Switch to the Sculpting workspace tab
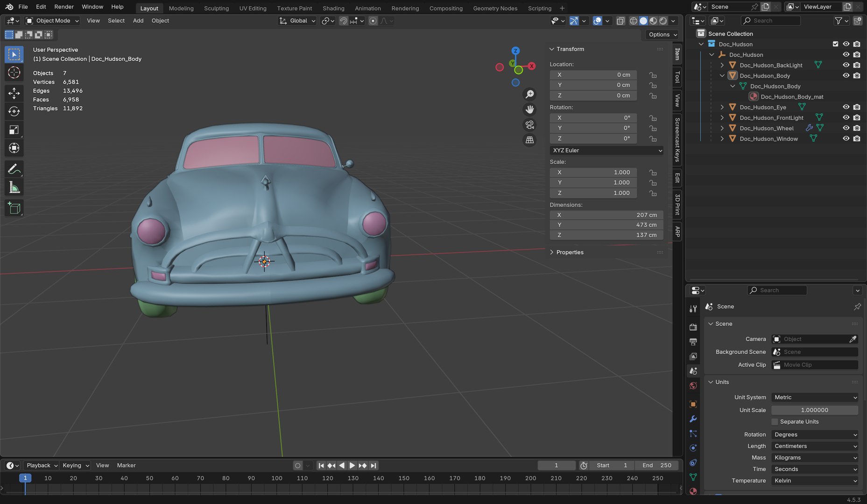Image resolution: width=867 pixels, height=504 pixels. tap(216, 8)
